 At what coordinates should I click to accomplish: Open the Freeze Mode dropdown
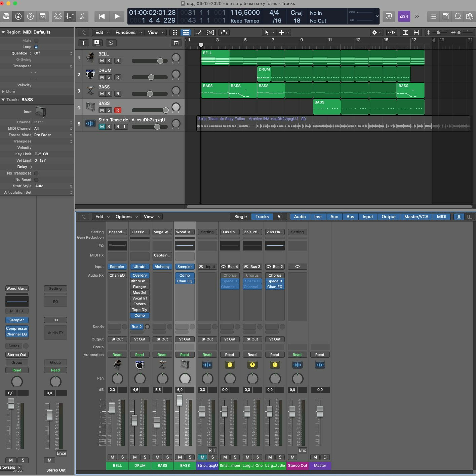53,135
